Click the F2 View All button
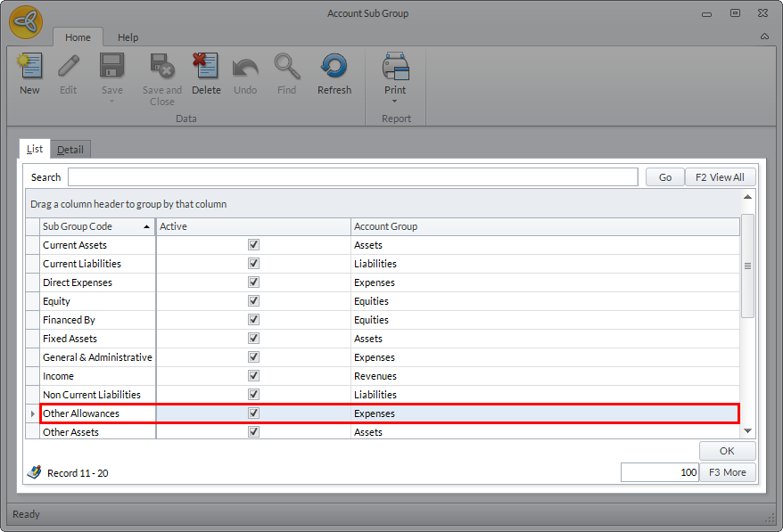Viewport: 783px width, 532px height. [x=720, y=177]
